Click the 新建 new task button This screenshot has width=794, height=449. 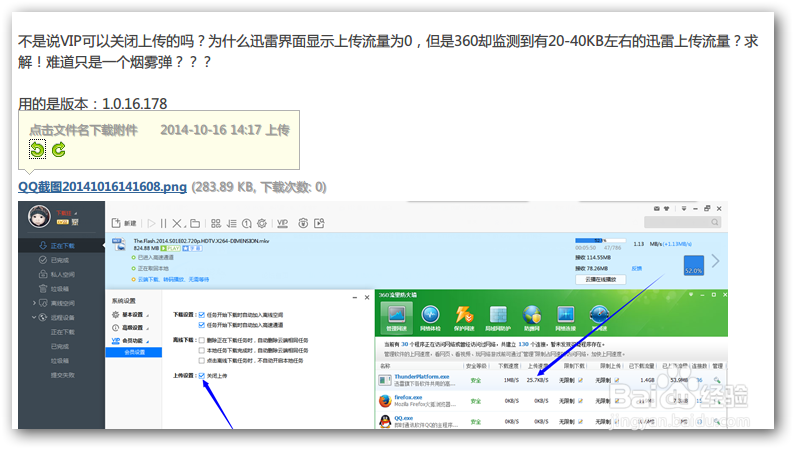tap(124, 223)
